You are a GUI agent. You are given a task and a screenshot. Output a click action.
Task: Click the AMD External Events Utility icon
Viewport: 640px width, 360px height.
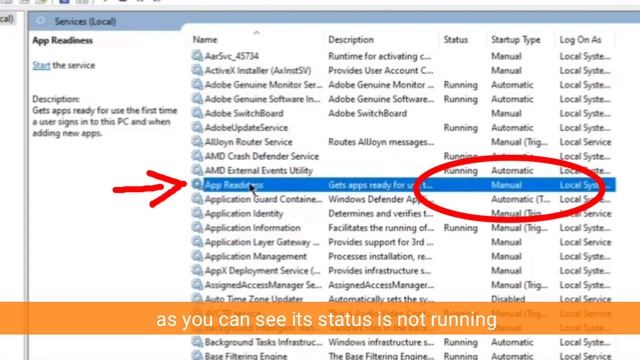point(197,170)
